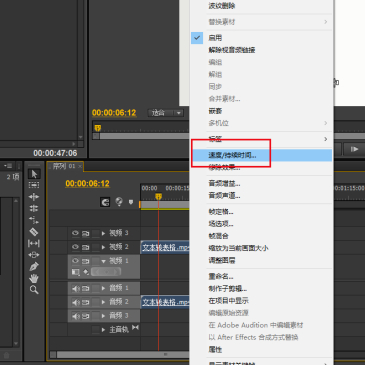
Task: Select the Ripple Edit tool
Action: point(34,197)
